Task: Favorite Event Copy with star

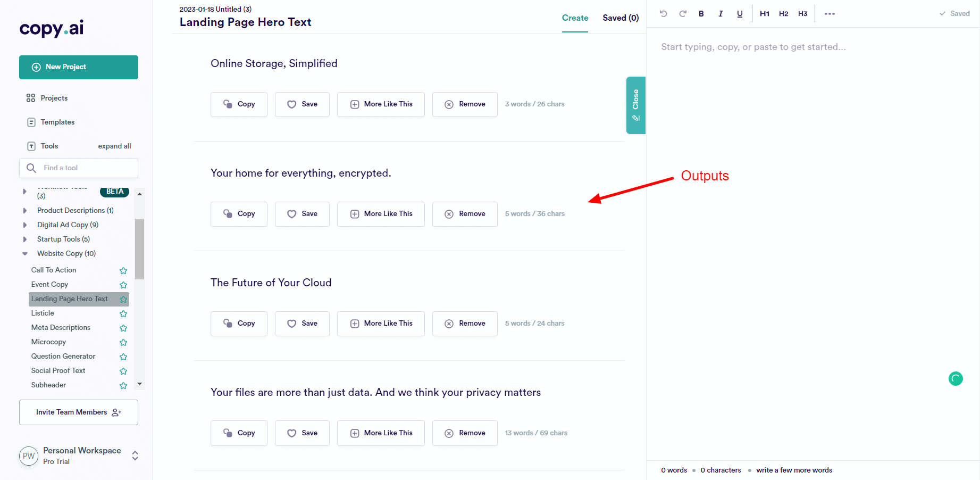Action: (123, 285)
